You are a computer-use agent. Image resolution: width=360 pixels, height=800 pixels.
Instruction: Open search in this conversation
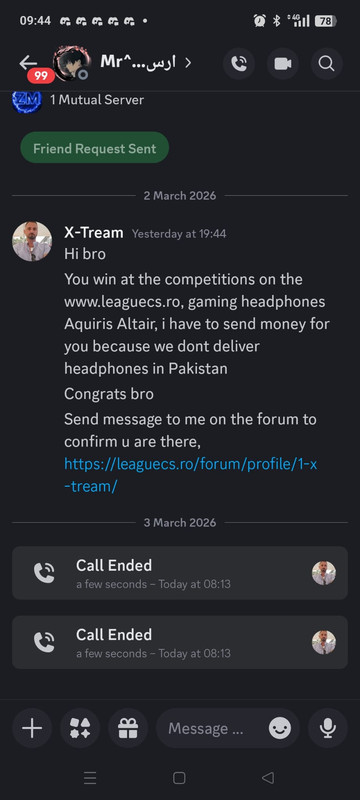tap(326, 63)
